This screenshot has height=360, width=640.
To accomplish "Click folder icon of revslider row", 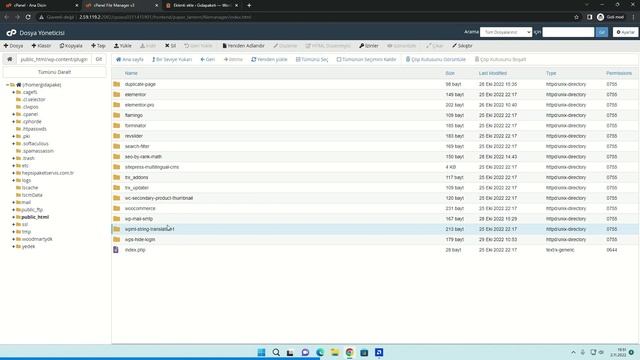I will (x=117, y=136).
